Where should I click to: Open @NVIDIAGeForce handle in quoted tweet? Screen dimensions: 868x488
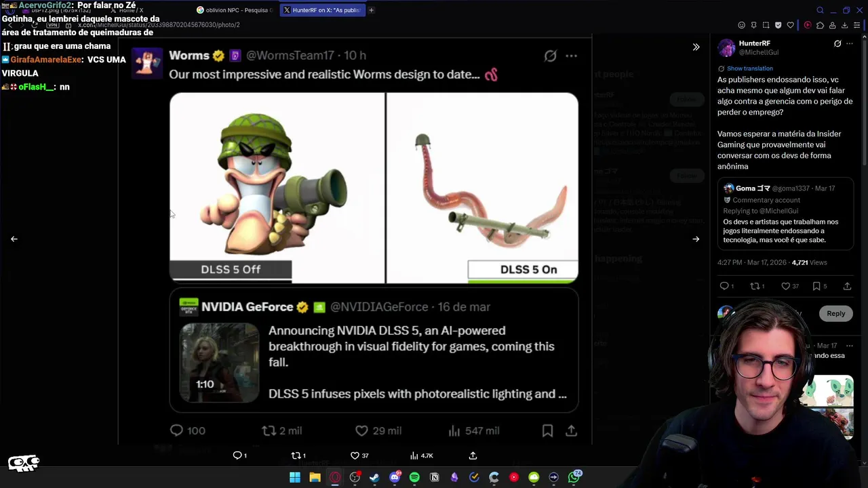pyautogui.click(x=379, y=307)
